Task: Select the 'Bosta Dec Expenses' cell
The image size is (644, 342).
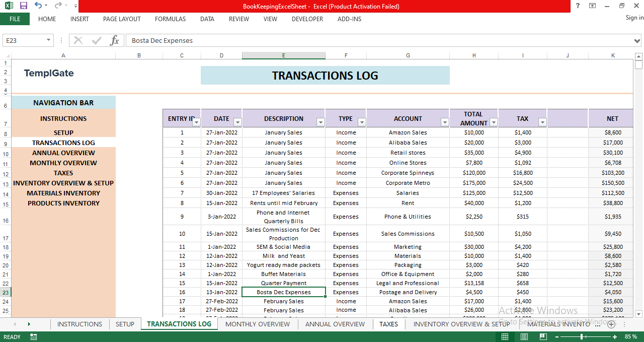Action: tap(284, 292)
